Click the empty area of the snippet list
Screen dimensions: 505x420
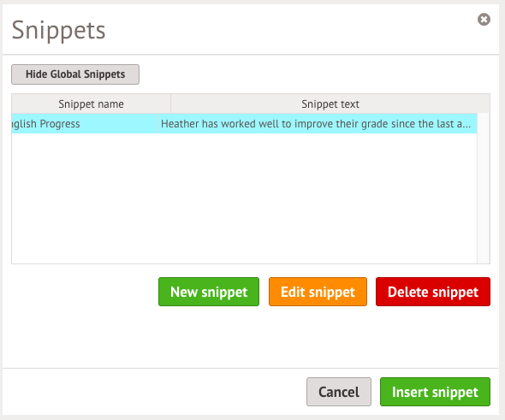[x=244, y=198]
